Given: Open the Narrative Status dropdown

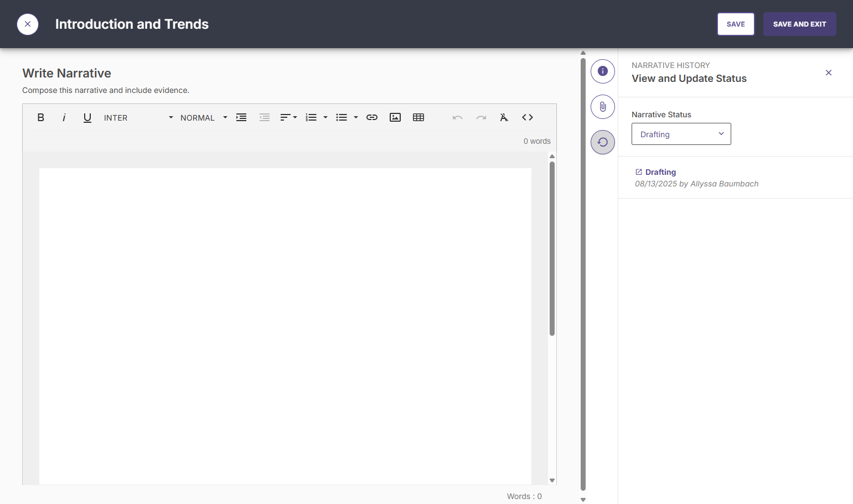Looking at the screenshot, I should coord(681,134).
